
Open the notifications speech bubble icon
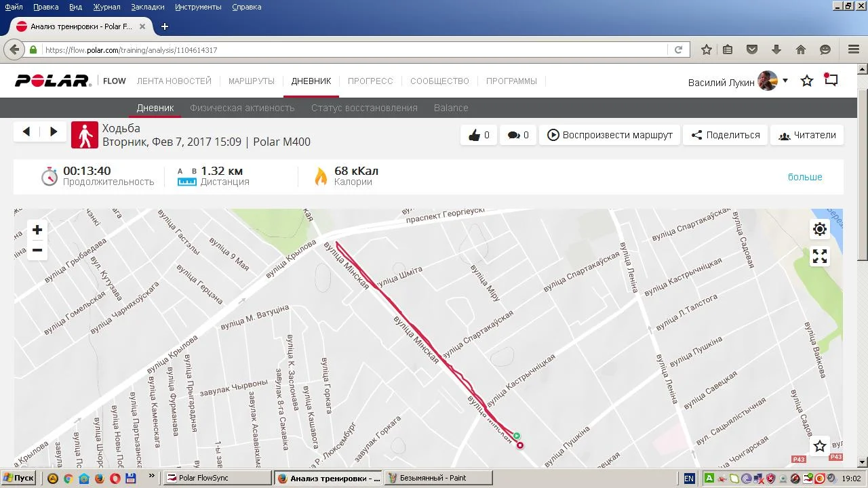tap(831, 80)
